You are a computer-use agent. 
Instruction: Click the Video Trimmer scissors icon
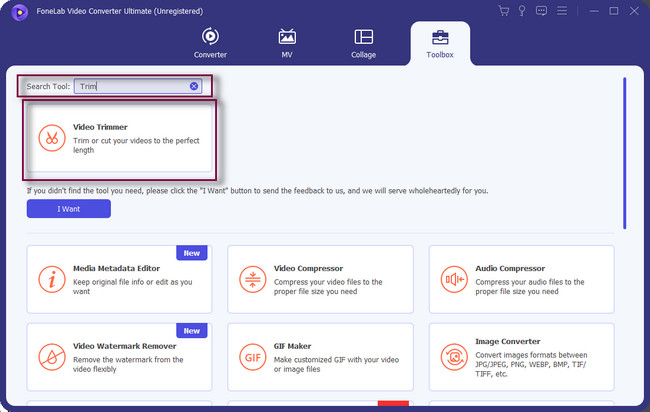52,138
